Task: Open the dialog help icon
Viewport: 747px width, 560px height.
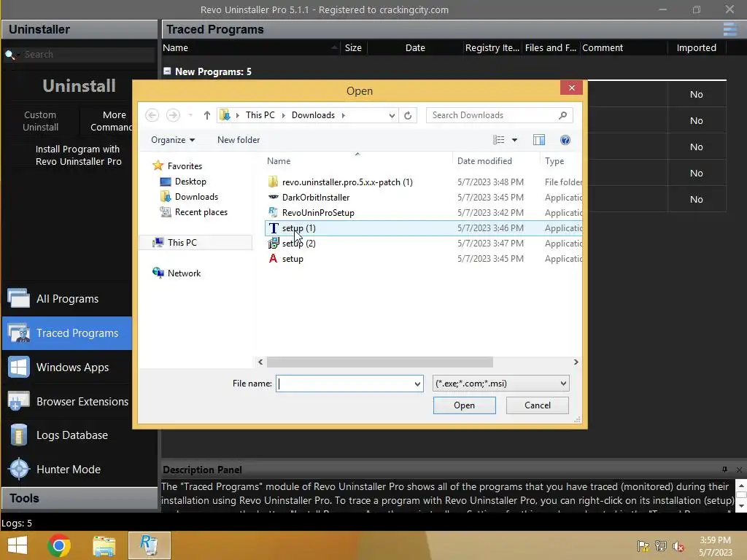Action: pos(565,140)
